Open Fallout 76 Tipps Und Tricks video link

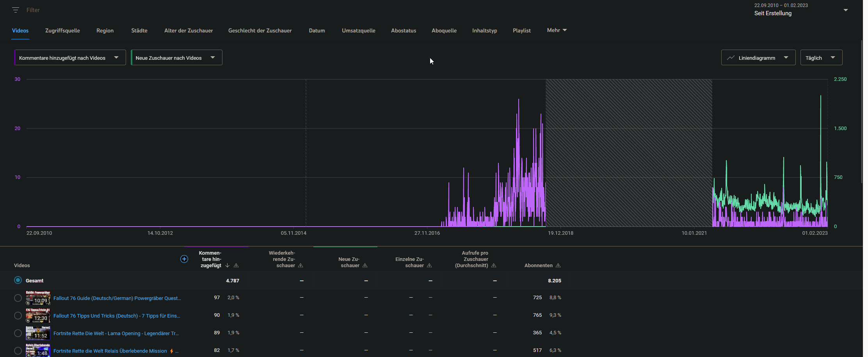coord(117,316)
